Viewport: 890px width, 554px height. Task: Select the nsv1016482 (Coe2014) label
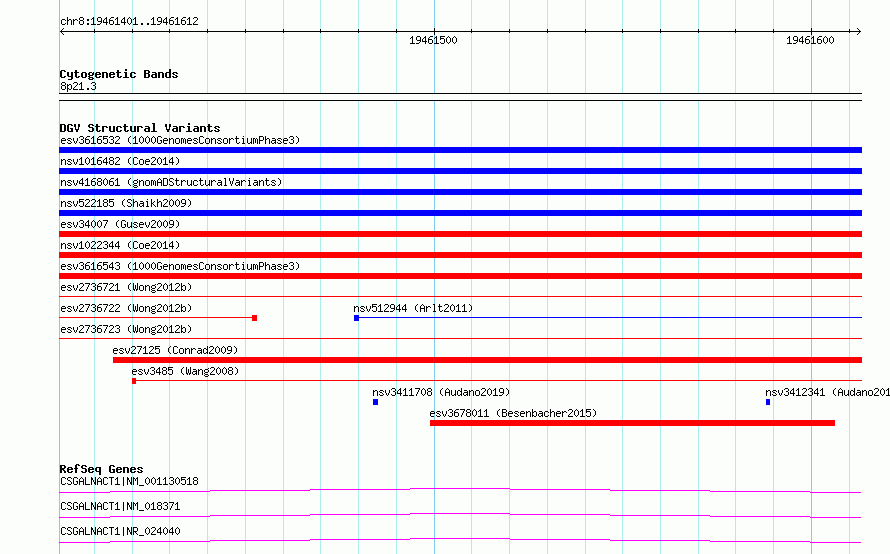tap(120, 161)
